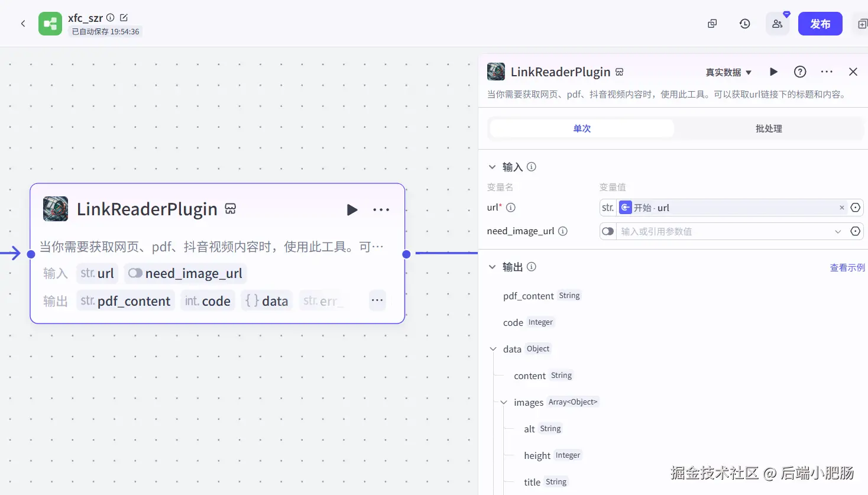Toggle the need_image_url switch in panel
This screenshot has height=495, width=868.
[x=608, y=231]
